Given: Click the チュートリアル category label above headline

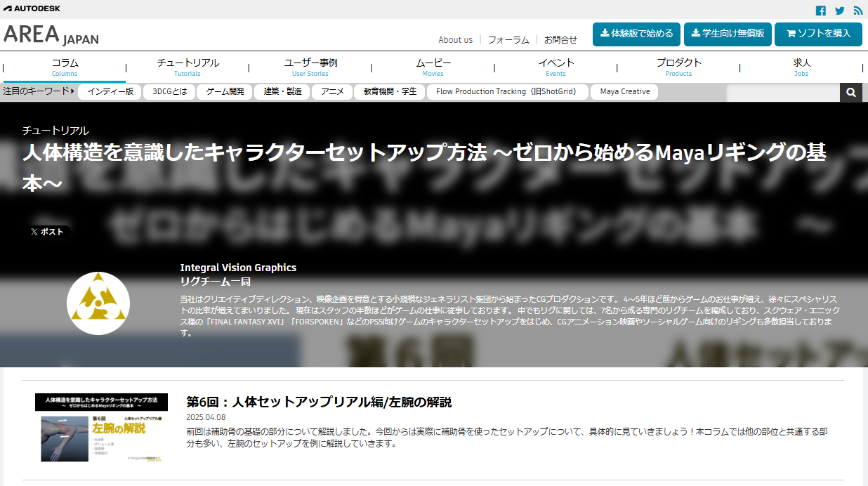Looking at the screenshot, I should 55,131.
